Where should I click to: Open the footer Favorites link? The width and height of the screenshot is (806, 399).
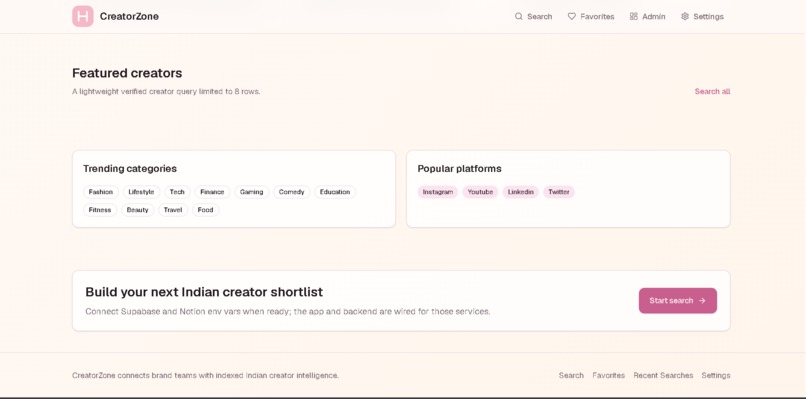[x=609, y=375]
